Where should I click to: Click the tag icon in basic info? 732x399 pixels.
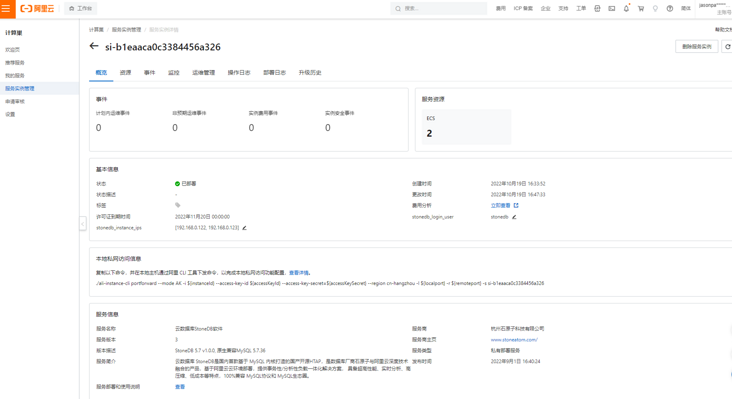[177, 205]
